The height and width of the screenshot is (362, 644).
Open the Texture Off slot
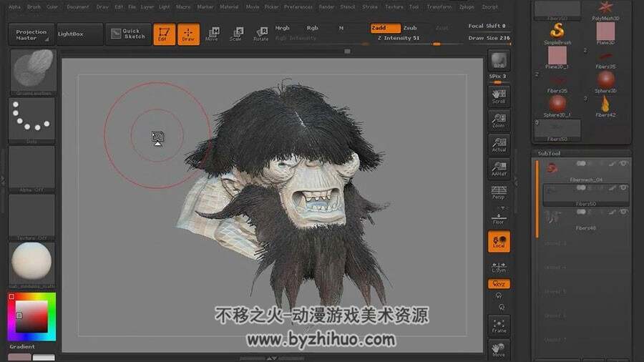[x=32, y=217]
